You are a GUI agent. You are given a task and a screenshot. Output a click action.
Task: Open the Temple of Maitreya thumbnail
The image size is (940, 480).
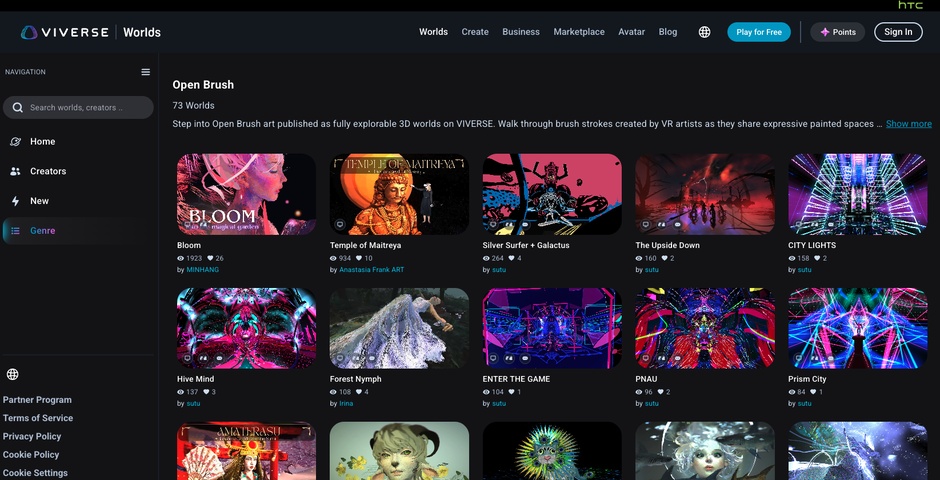tap(399, 194)
